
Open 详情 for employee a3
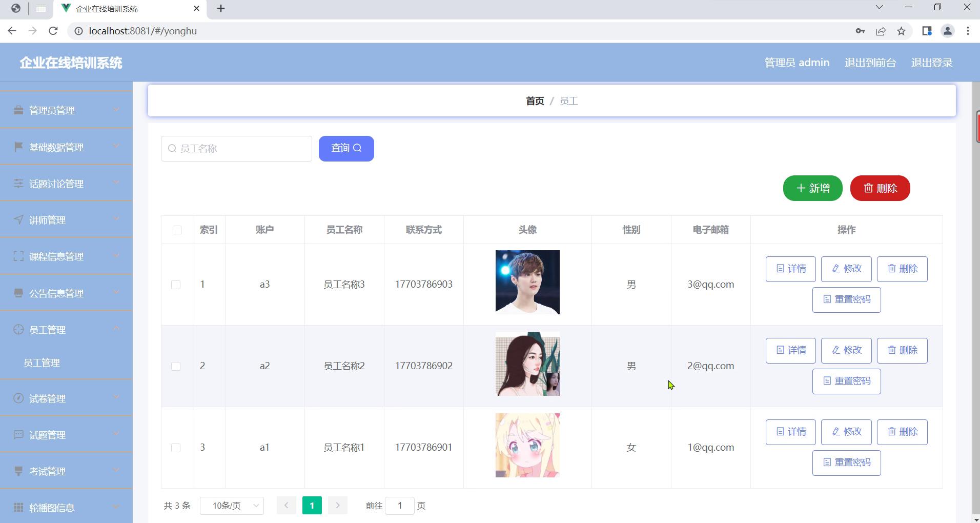pyautogui.click(x=791, y=269)
